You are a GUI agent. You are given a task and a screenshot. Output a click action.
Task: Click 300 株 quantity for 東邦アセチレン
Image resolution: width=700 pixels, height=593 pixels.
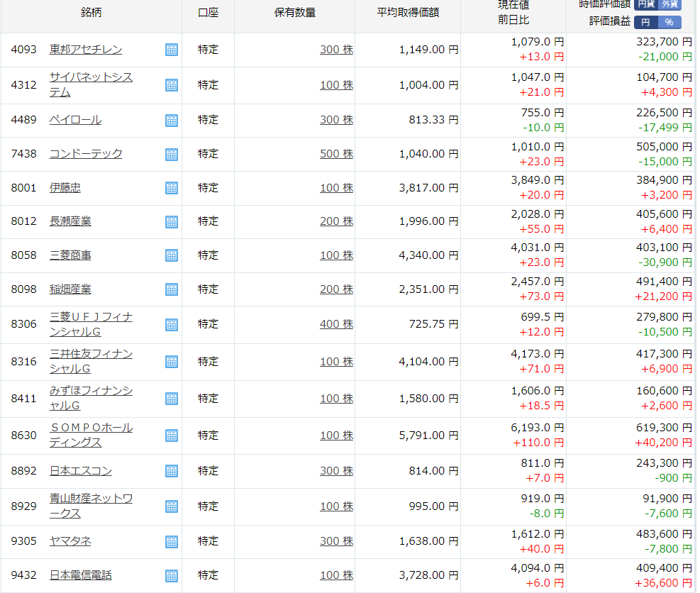337,50
